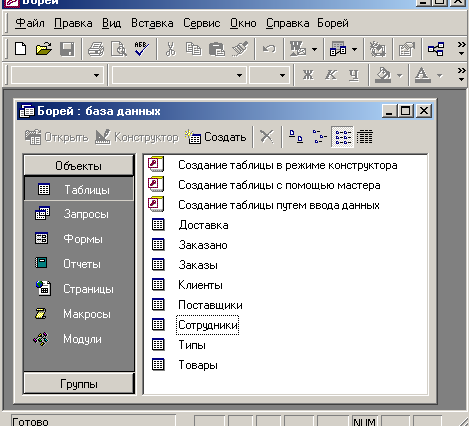Click the Создать button
Viewport: 469px width, 426px height.
coord(216,137)
